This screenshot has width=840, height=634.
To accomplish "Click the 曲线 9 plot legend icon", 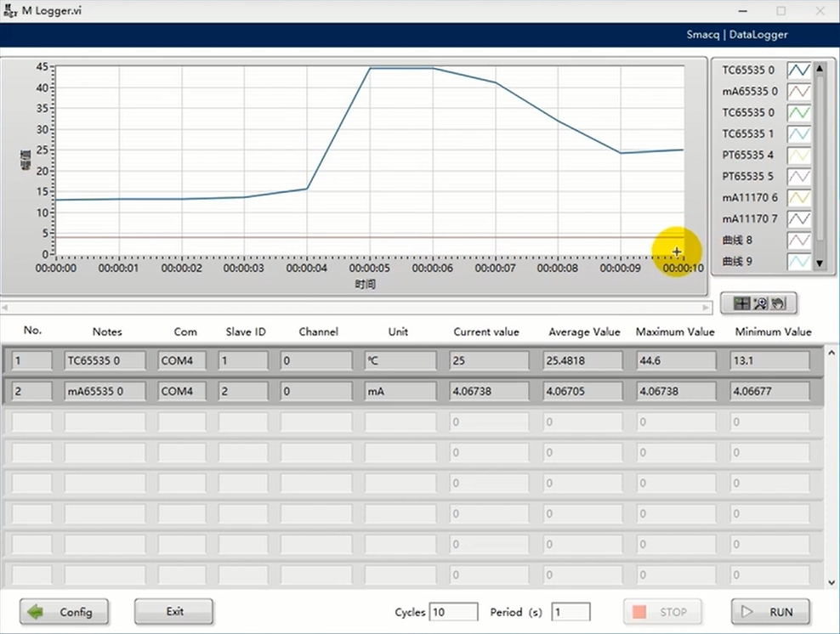I will click(798, 261).
